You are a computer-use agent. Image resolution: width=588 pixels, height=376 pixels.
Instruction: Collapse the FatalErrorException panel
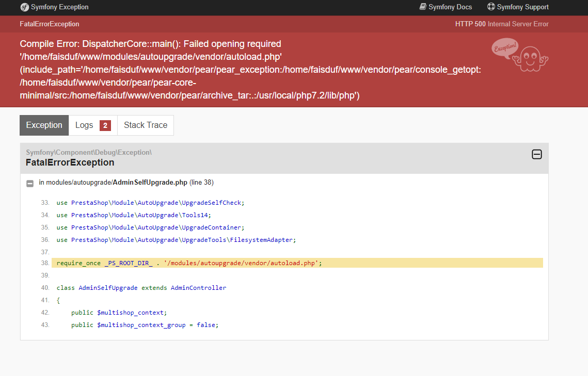point(536,154)
